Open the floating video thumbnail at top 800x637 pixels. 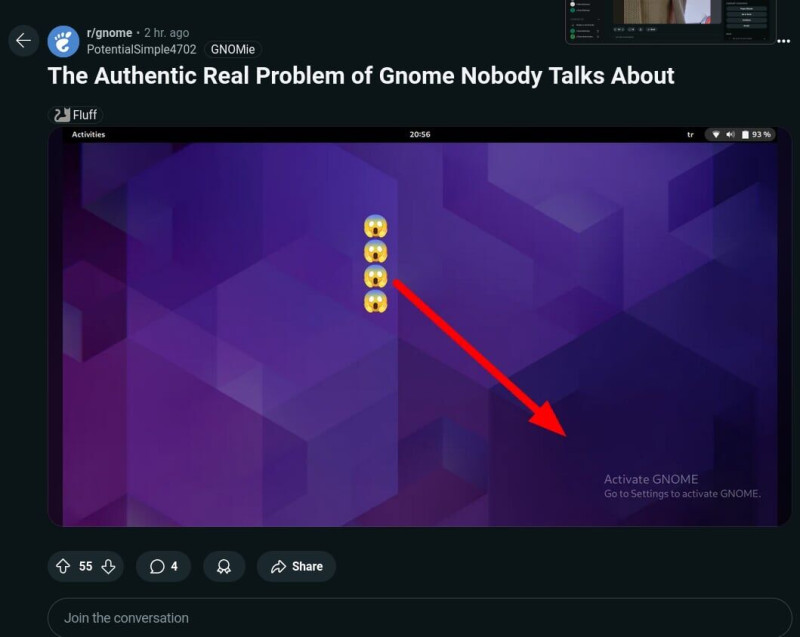pos(670,21)
